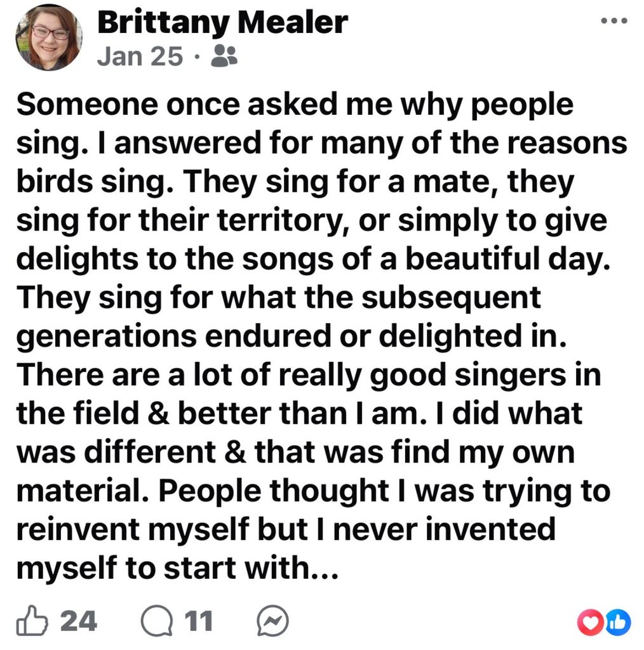This screenshot has height=650, width=644.
Task: Click the friends audience icon beside the date
Action: pos(223,56)
